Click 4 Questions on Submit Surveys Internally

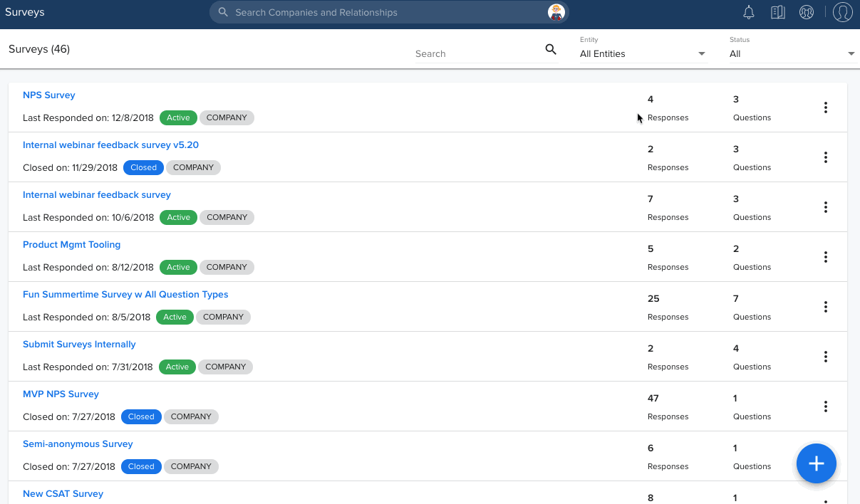752,357
